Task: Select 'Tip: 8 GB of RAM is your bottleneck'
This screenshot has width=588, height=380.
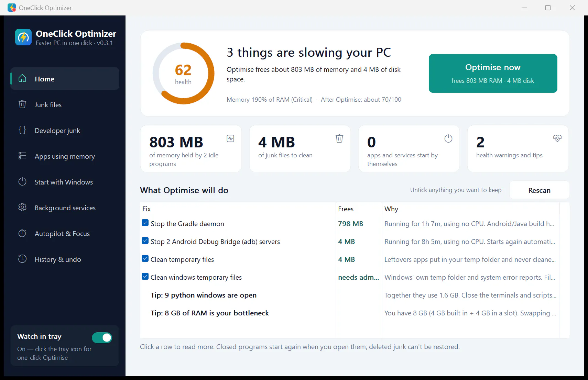Action: pyautogui.click(x=350, y=313)
